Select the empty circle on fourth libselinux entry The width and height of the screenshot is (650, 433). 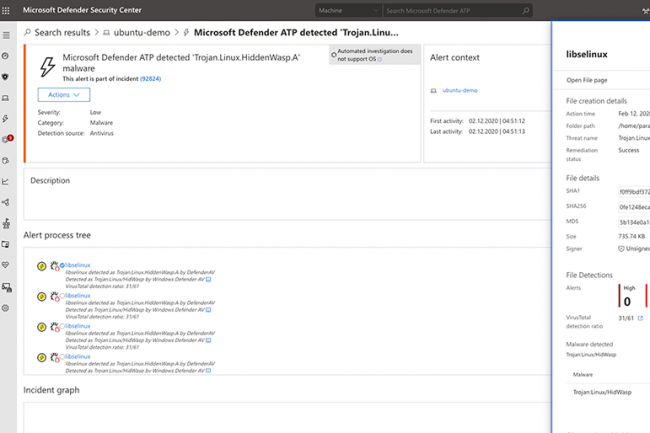click(62, 357)
